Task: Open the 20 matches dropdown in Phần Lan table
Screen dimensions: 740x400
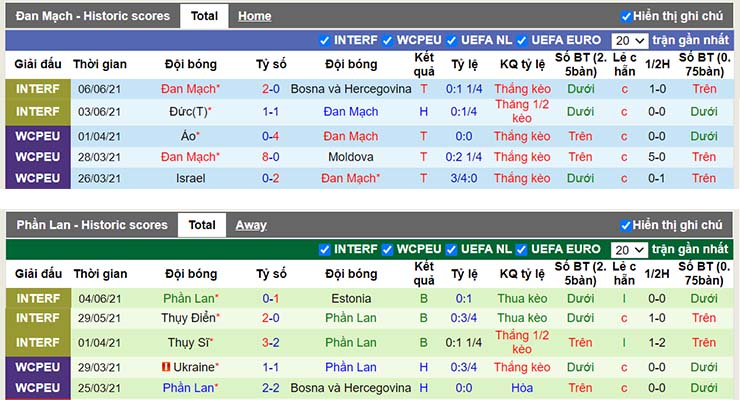Action: click(x=629, y=250)
